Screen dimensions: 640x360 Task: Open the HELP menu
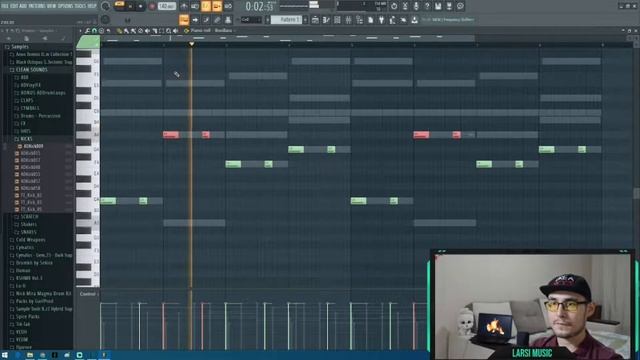coord(92,6)
